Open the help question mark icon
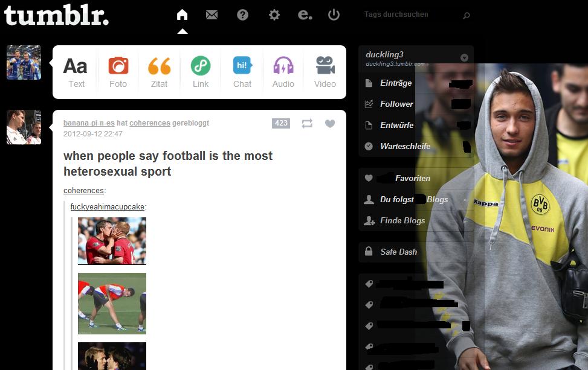The width and height of the screenshot is (588, 370). point(242,14)
